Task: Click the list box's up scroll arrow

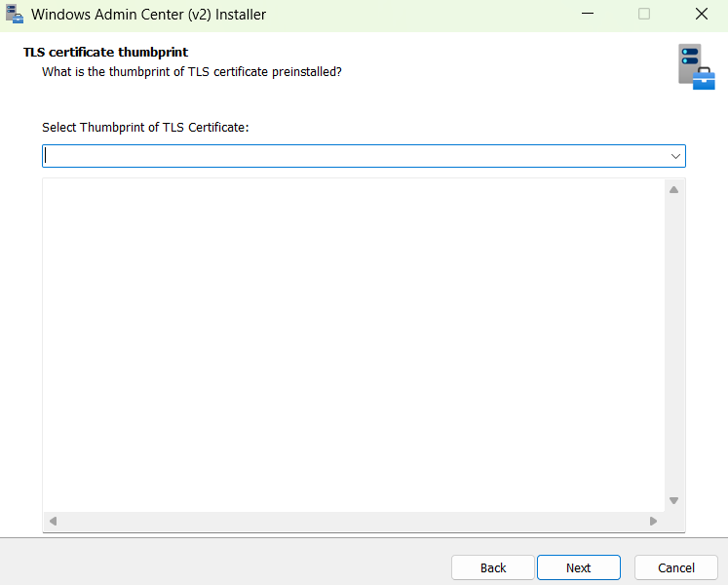Action: [674, 189]
